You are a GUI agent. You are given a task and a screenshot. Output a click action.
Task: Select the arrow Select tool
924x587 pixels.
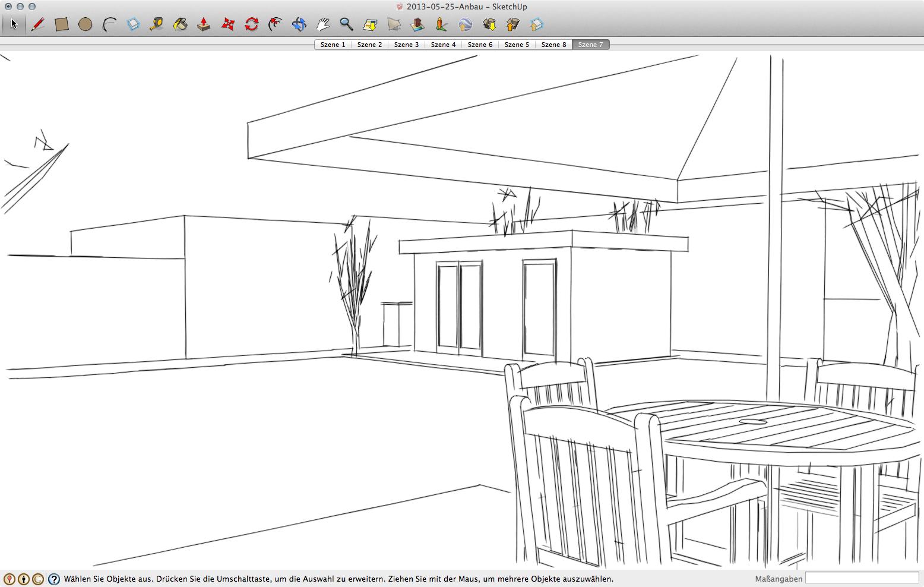[14, 24]
